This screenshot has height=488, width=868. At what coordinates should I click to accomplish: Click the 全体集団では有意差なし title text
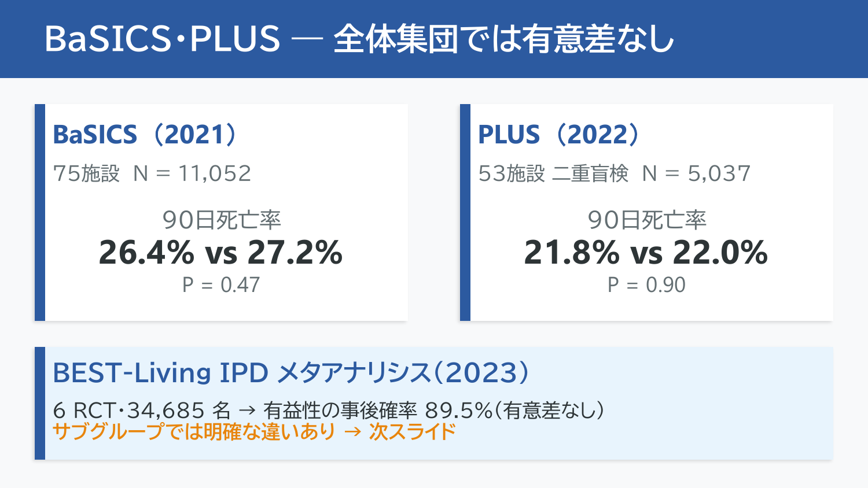click(x=504, y=39)
